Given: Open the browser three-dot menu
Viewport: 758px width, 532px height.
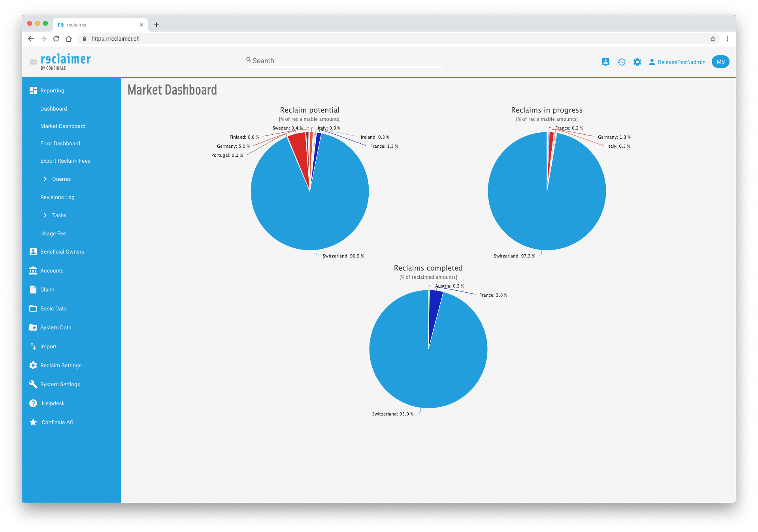Looking at the screenshot, I should click(727, 39).
